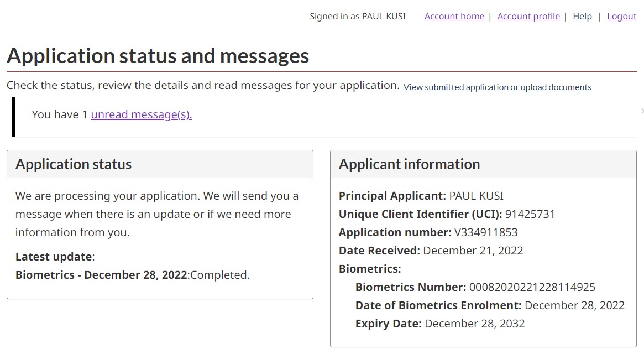Select the Applicant information panel header

coord(483,164)
